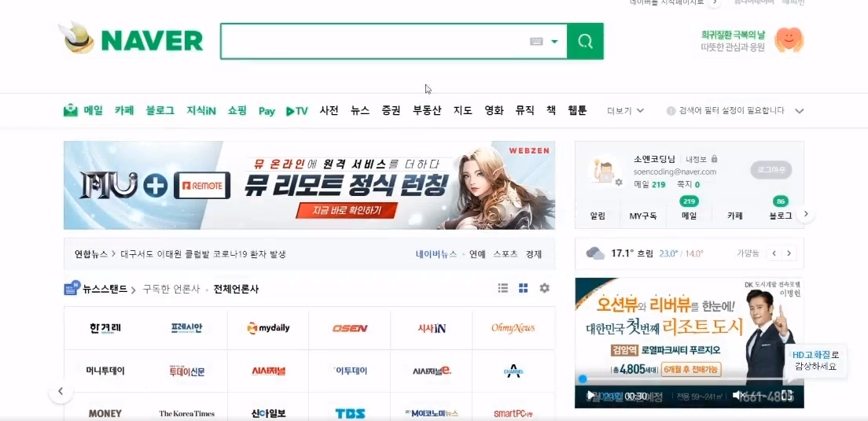Open 쇼핑 in the navigation bar
This screenshot has width=868, height=421.
(237, 110)
